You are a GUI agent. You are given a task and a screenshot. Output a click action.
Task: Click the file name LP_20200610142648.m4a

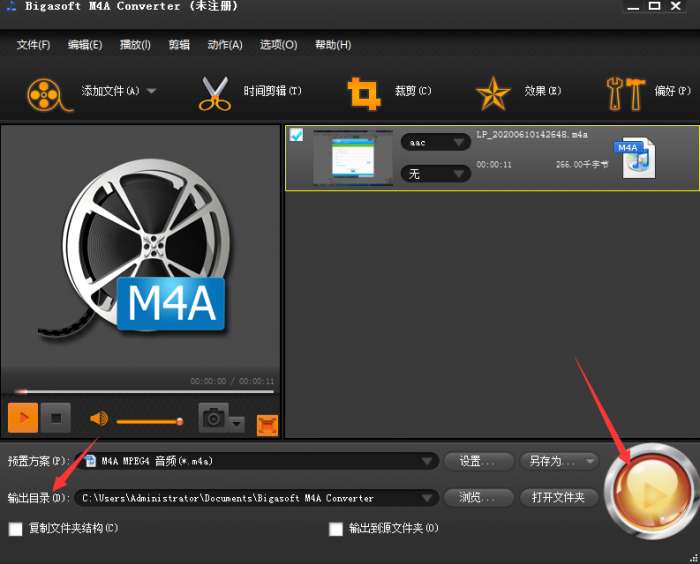(532, 134)
